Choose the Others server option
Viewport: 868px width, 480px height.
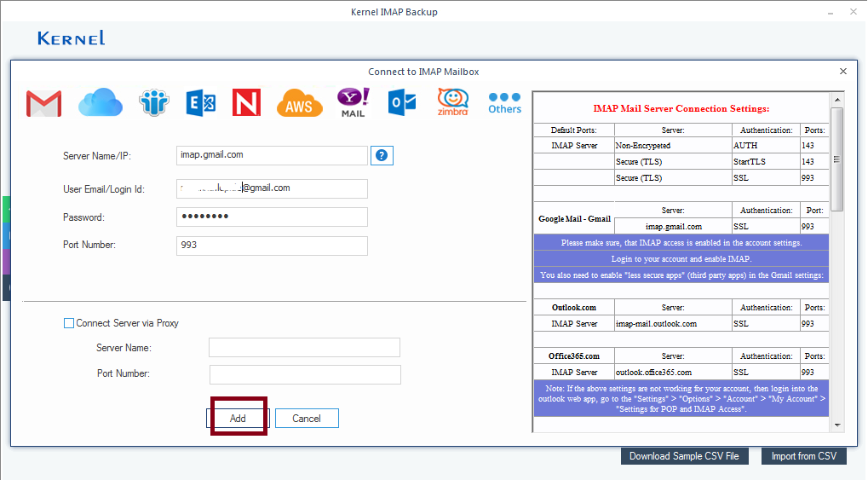[504, 103]
